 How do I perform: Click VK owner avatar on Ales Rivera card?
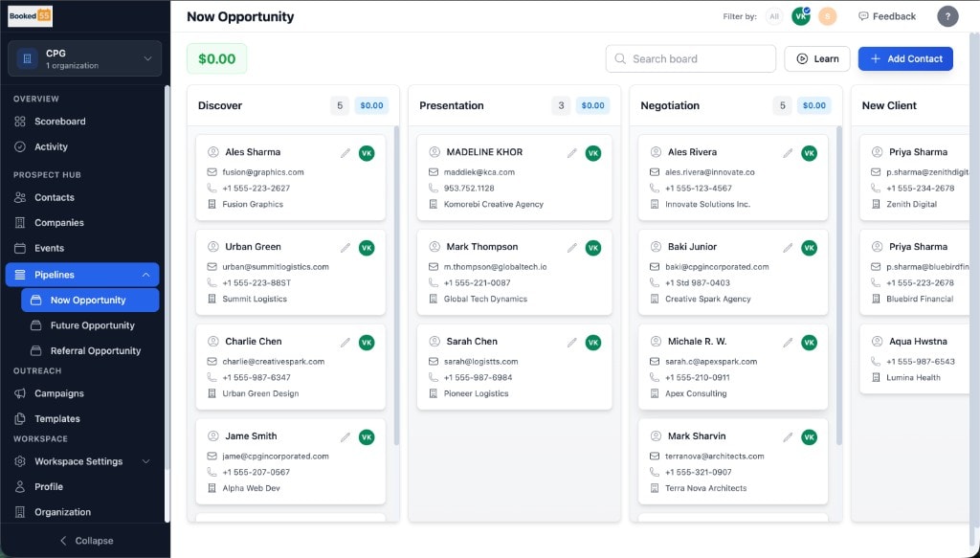click(810, 153)
